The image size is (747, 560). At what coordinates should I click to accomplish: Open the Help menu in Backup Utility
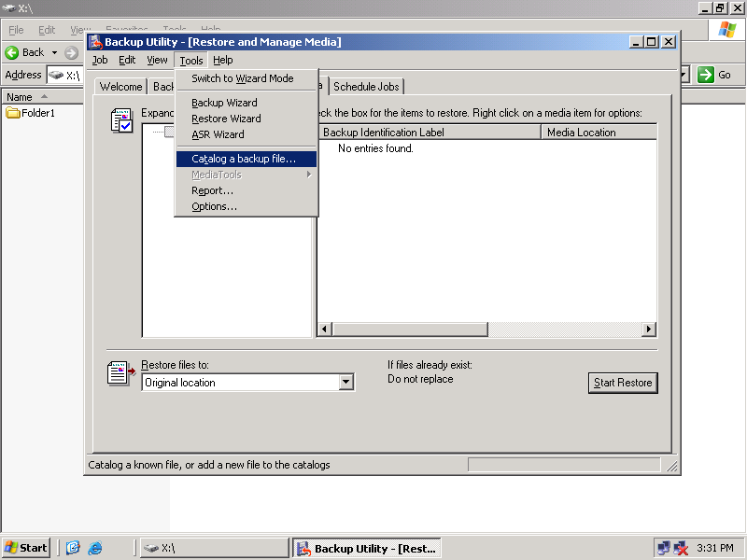pyautogui.click(x=222, y=60)
